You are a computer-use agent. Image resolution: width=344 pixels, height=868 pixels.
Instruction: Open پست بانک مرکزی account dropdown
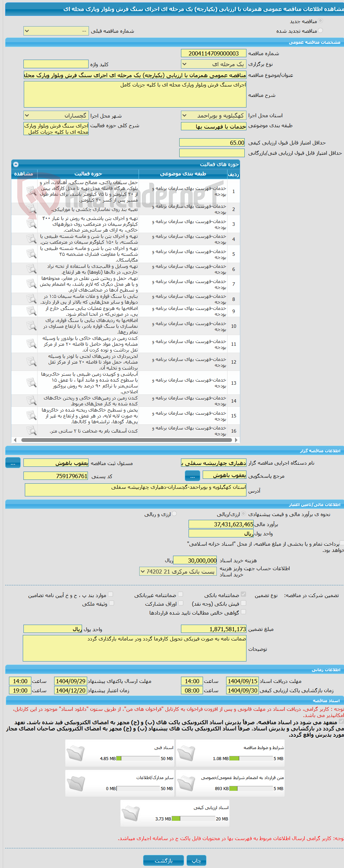pyautogui.click(x=178, y=572)
